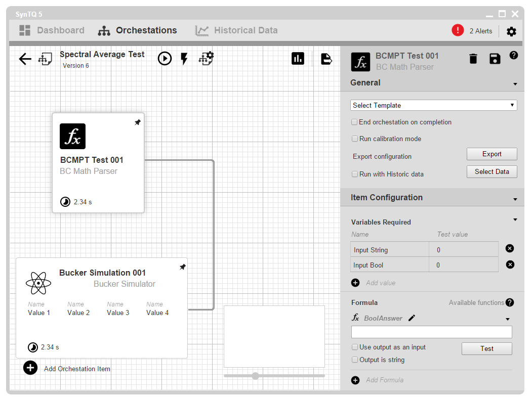Screen dimensions: 532x399
Task: Collapse the General section
Action: [x=515, y=84]
